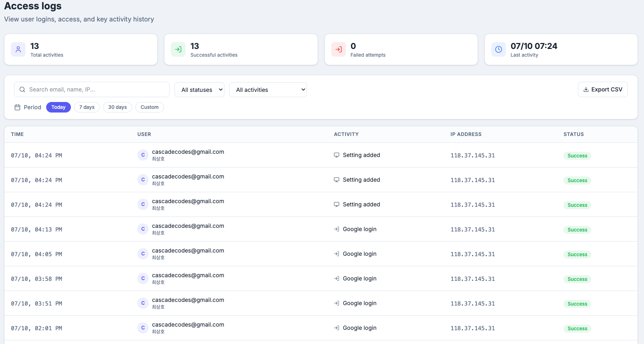Image resolution: width=644 pixels, height=344 pixels.
Task: Click the login arrow icon in the 04:13 PM row
Action: click(337, 229)
